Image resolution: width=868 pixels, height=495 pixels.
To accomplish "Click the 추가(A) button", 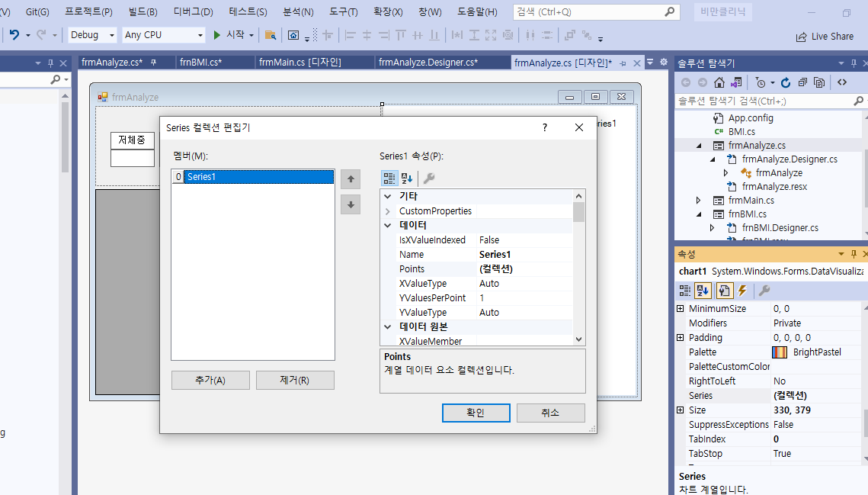I will pyautogui.click(x=210, y=381).
